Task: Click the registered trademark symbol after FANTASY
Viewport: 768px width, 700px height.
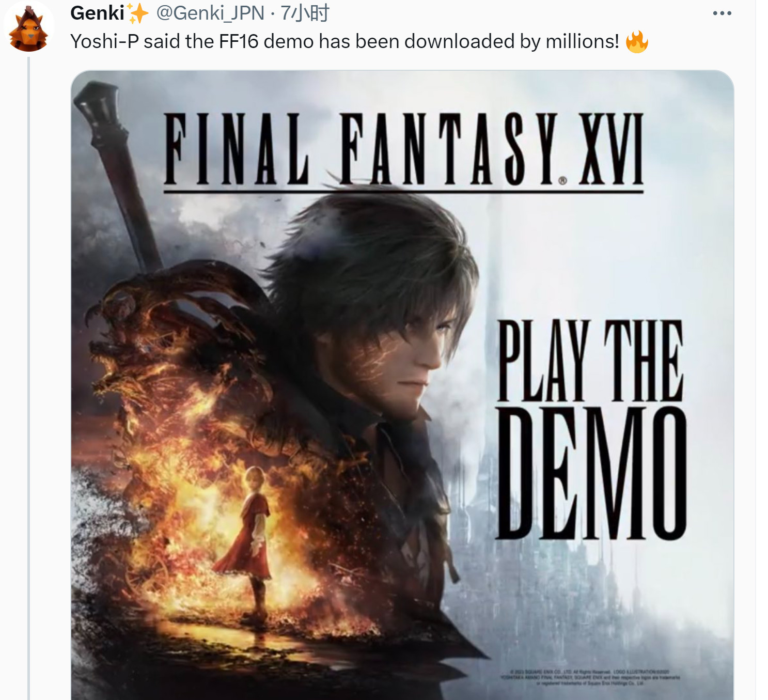Action: pos(562,180)
